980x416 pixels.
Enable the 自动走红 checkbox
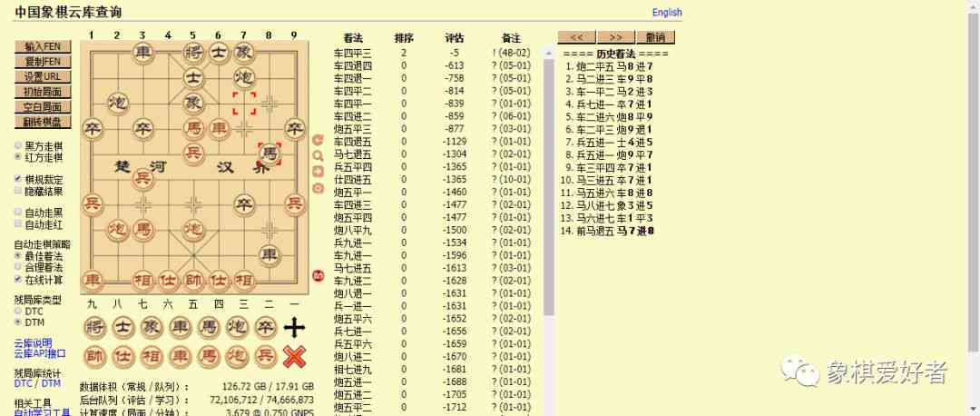point(18,224)
